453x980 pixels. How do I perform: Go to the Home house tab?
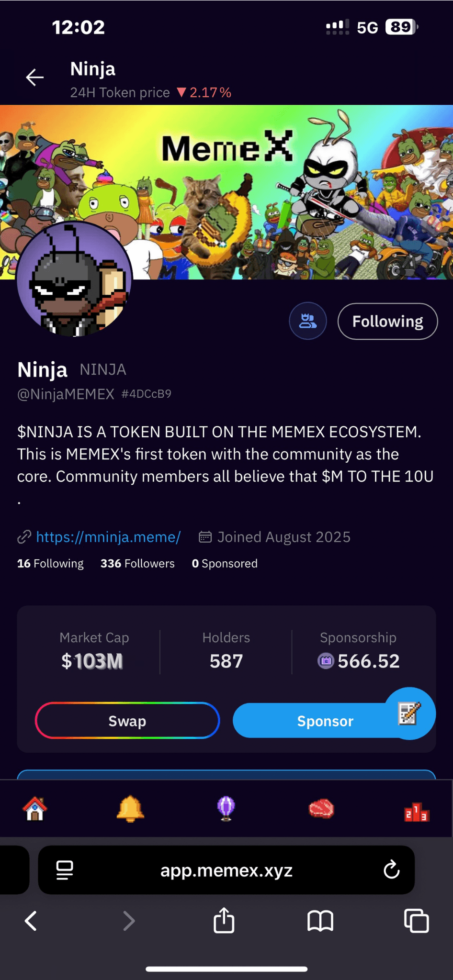click(35, 809)
